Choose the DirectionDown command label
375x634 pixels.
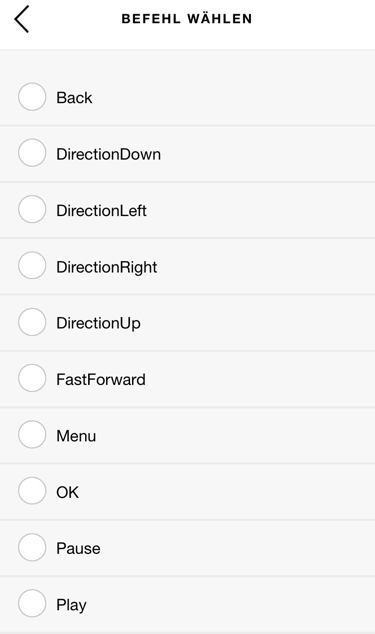click(x=108, y=154)
